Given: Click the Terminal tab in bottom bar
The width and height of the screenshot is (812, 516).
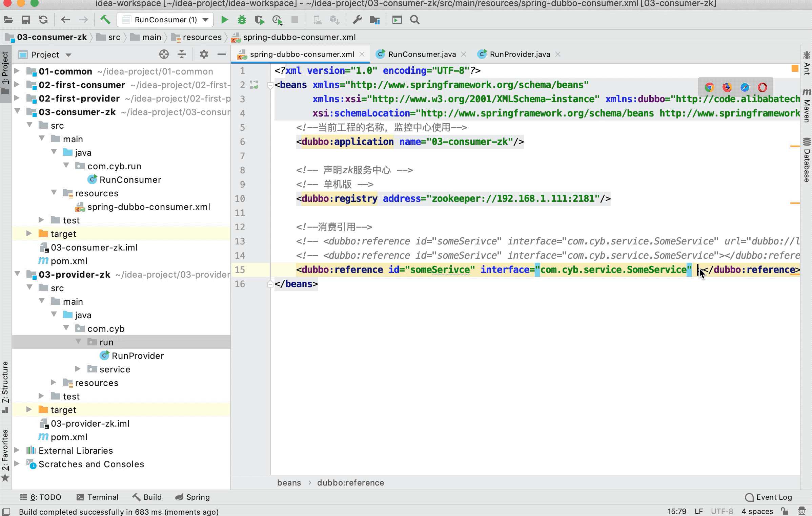Looking at the screenshot, I should click(x=102, y=496).
